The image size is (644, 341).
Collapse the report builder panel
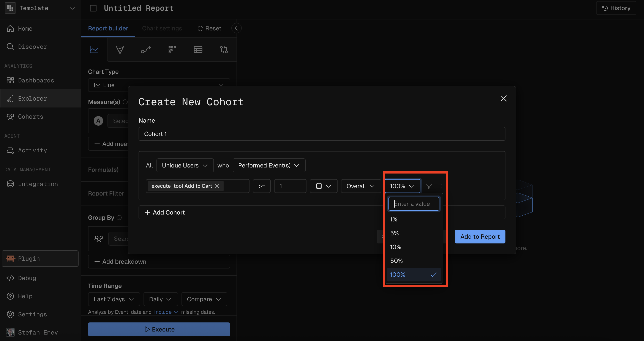(237, 28)
